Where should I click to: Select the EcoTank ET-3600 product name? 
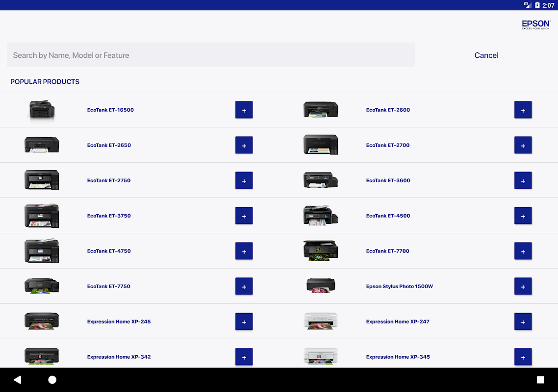point(388,180)
